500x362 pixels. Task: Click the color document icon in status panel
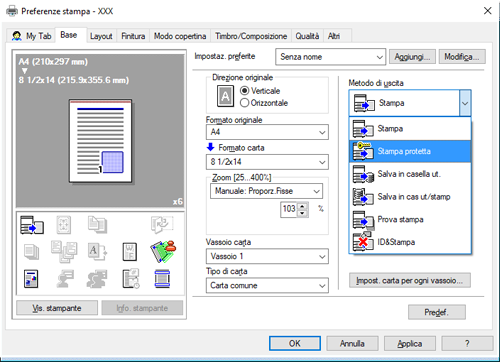[x=31, y=279]
